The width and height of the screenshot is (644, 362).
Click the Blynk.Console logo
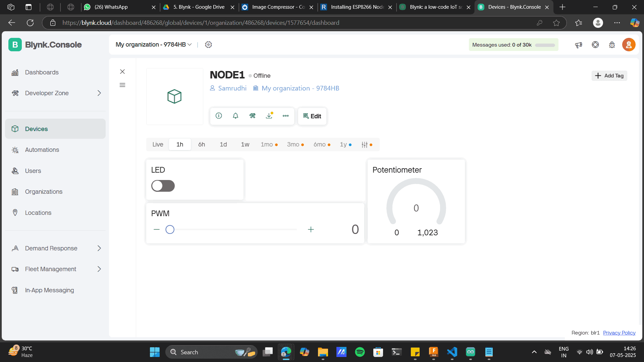[45, 45]
